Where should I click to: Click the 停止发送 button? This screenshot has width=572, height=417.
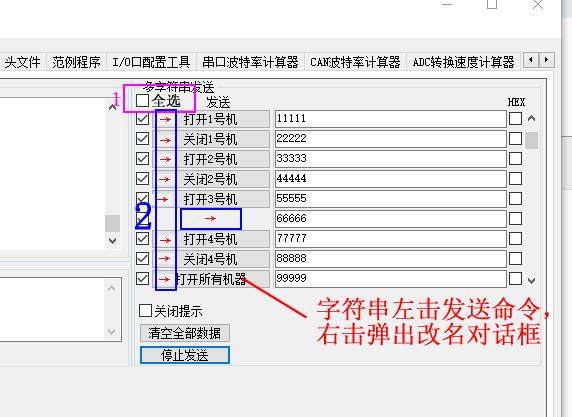(x=185, y=355)
